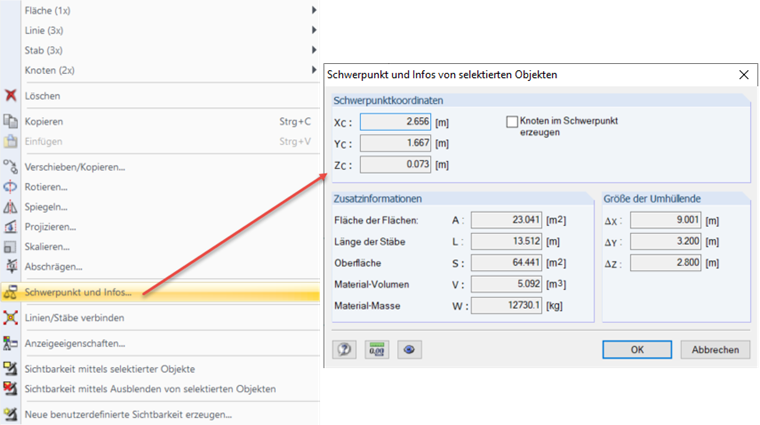Select Linien/Stäbe verbinden entry
Image resolution: width=760 pixels, height=425 pixels.
tap(160, 318)
